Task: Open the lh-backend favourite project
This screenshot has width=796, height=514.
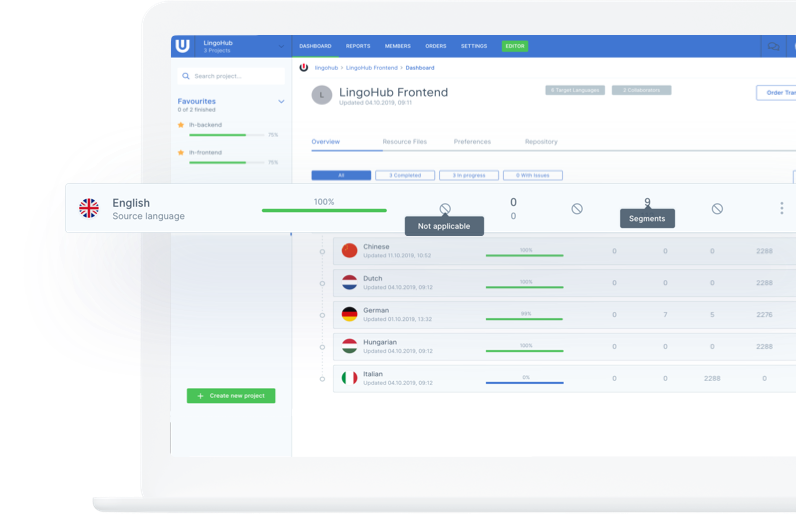Action: click(206, 125)
